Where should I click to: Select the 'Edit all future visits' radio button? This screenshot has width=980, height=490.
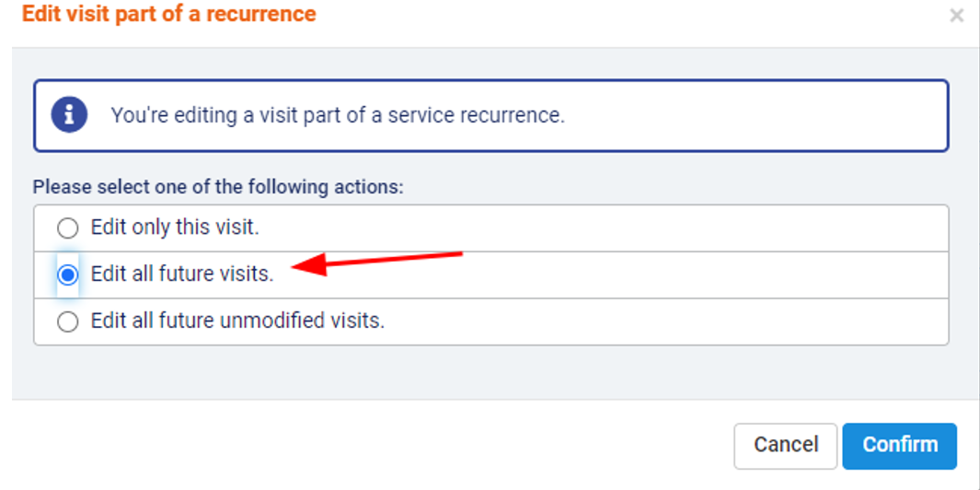68,274
